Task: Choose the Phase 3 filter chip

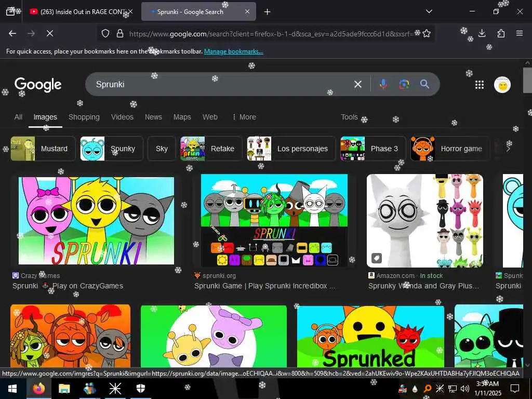Action: coord(373,149)
